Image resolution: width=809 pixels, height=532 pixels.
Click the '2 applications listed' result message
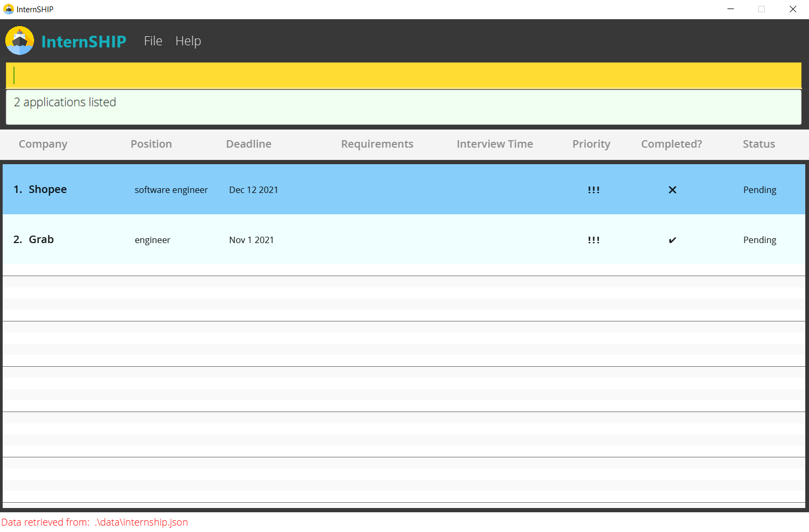65,102
